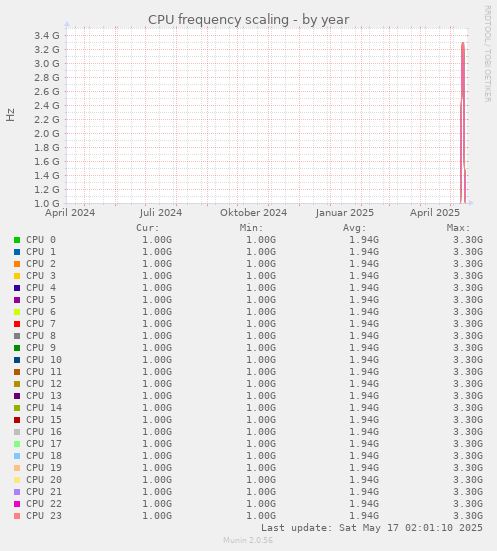497x551 pixels.
Task: Select the 'CPU 17' legend label
Action: click(x=44, y=444)
